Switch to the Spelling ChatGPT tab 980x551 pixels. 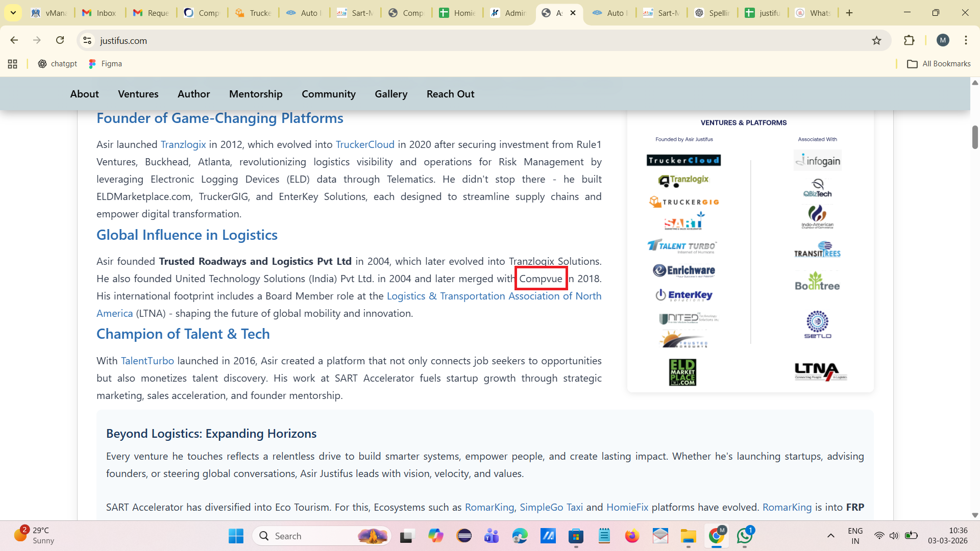pyautogui.click(x=713, y=13)
